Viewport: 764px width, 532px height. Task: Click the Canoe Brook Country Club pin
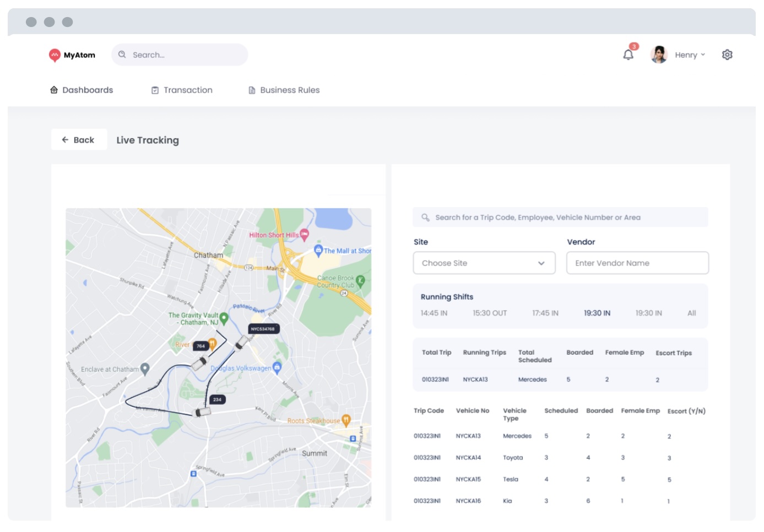click(x=360, y=281)
